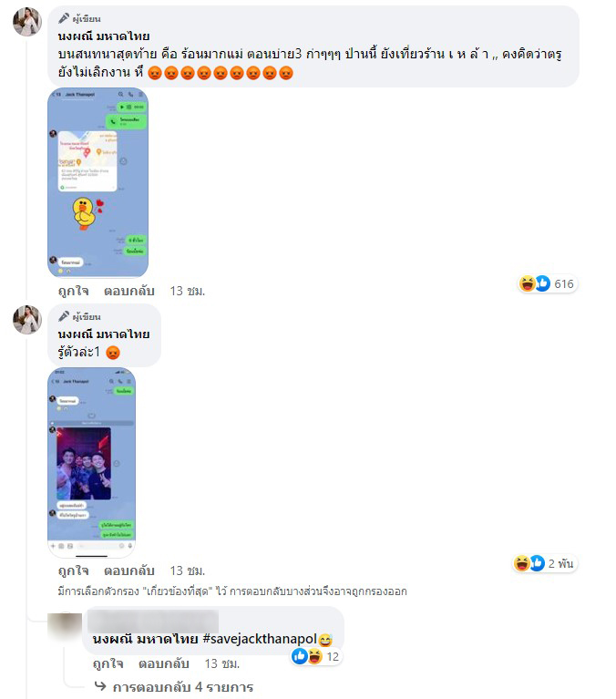Expand การตอบกลับ 4 รายการ replies
Image resolution: width=616 pixels, height=699 pixels.
pos(183,687)
